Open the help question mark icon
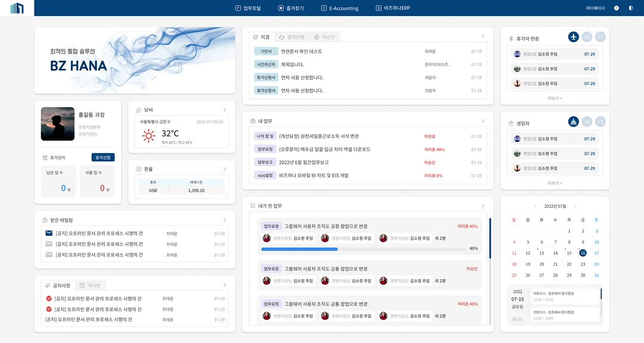This screenshot has width=644, height=343. pyautogui.click(x=617, y=8)
